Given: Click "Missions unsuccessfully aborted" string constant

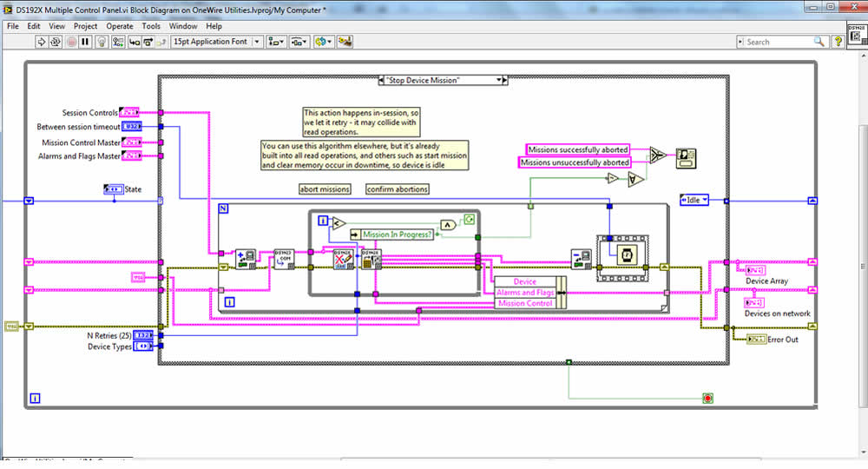Looking at the screenshot, I should click(x=575, y=162).
